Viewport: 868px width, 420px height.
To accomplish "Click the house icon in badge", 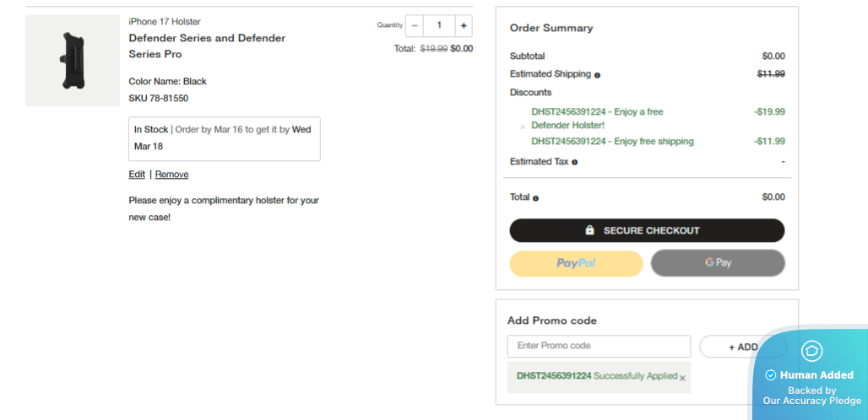I will [x=811, y=351].
